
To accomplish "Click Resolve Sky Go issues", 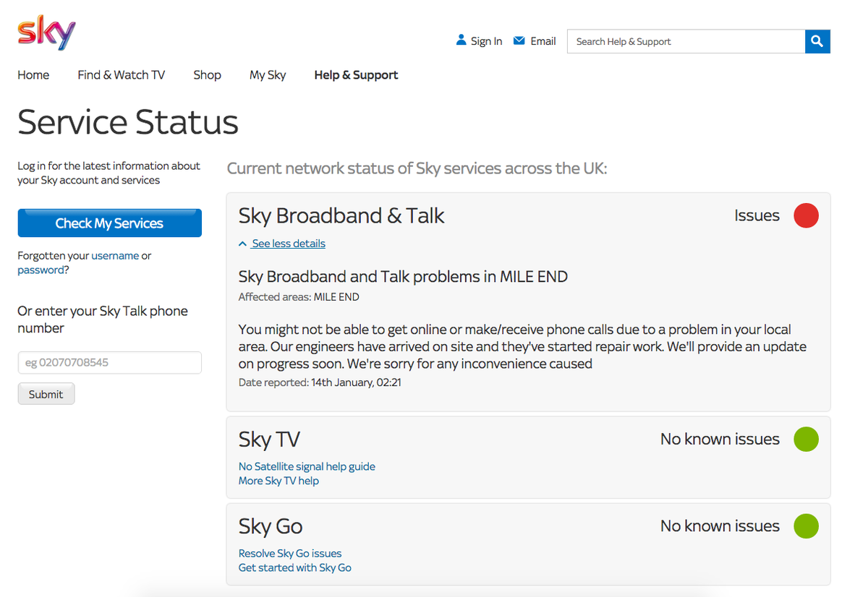I will tap(289, 553).
